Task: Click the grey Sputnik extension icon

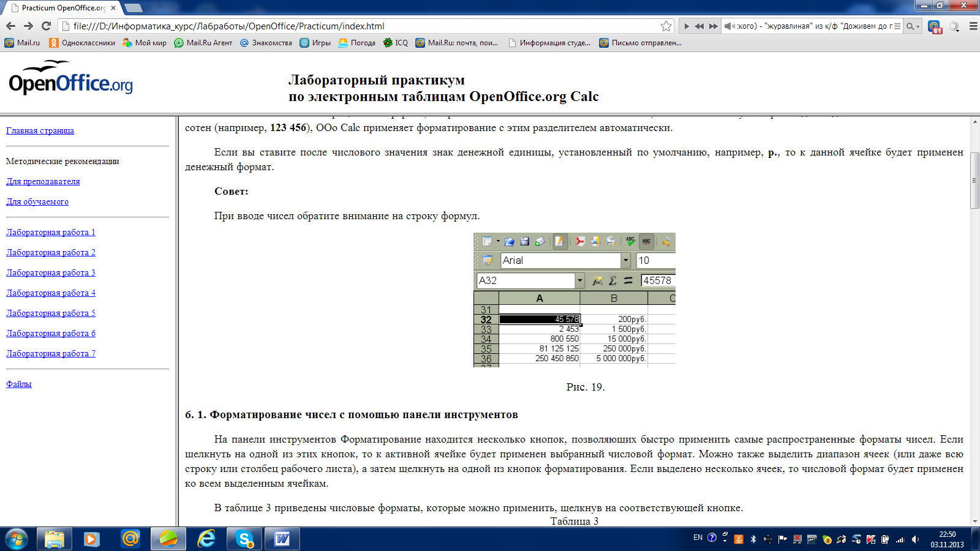Action: pos(954,26)
